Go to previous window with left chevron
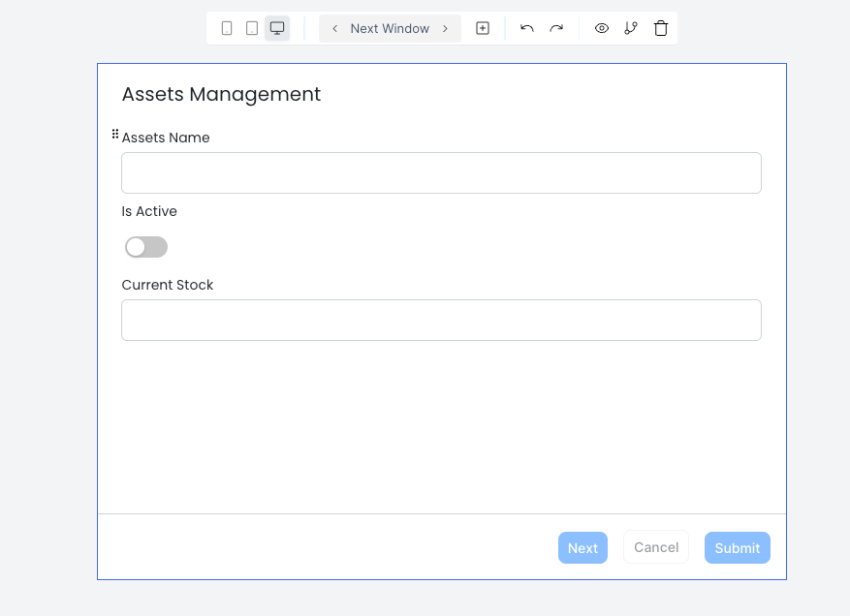Screen dimensions: 850x616 point(335,28)
